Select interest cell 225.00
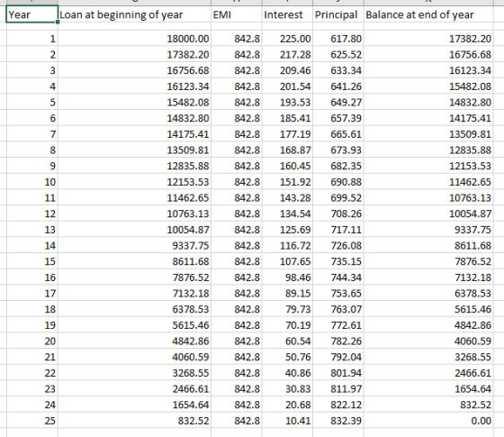504x437 pixels. pos(287,39)
